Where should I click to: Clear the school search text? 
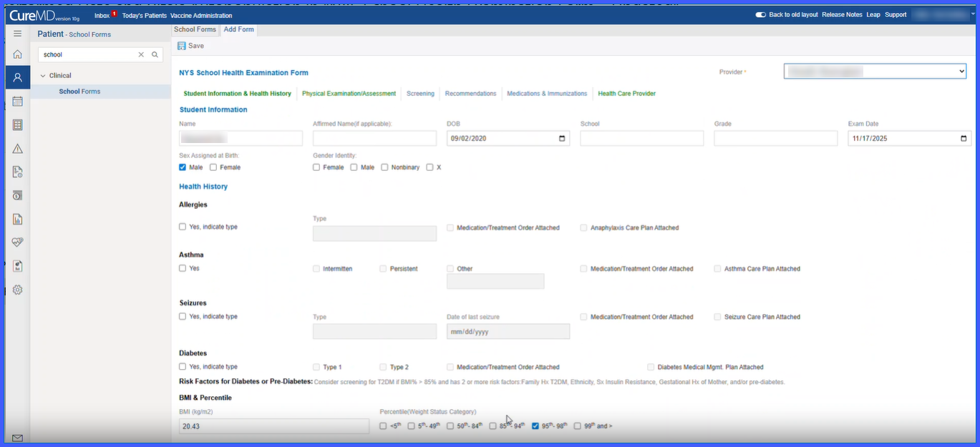(141, 54)
